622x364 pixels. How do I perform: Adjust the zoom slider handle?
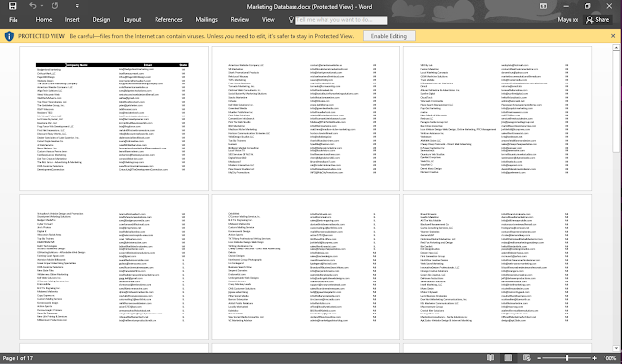click(x=567, y=358)
